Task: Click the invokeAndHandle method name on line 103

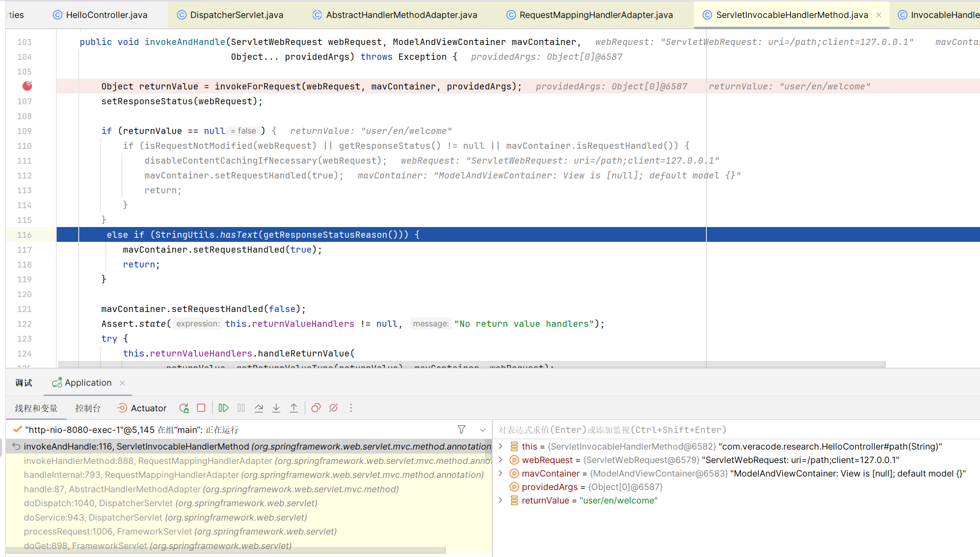Action: [x=185, y=42]
